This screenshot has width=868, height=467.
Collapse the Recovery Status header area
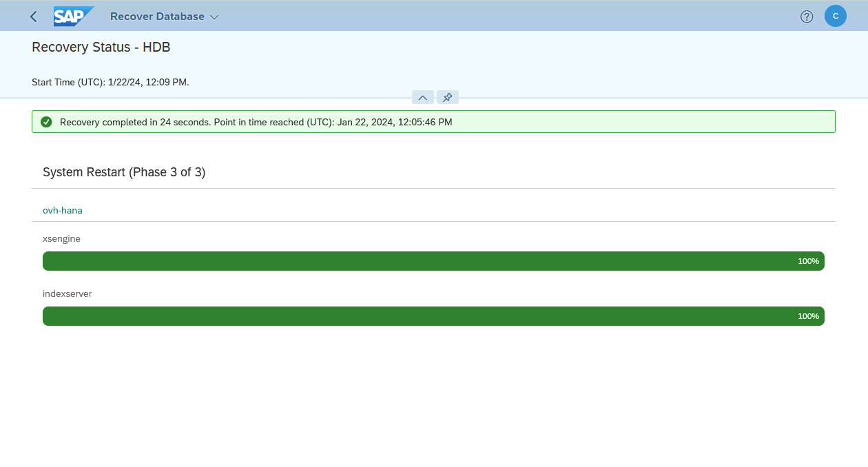422,97
